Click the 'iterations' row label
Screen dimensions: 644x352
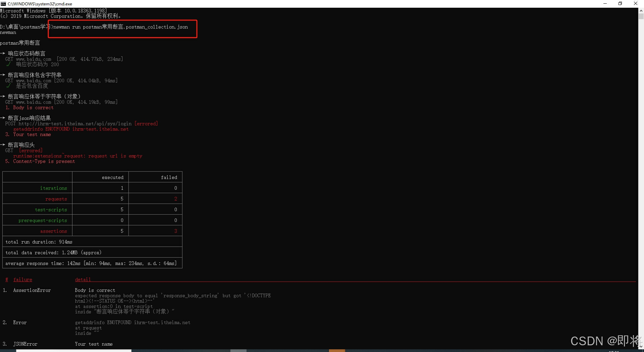coord(54,188)
